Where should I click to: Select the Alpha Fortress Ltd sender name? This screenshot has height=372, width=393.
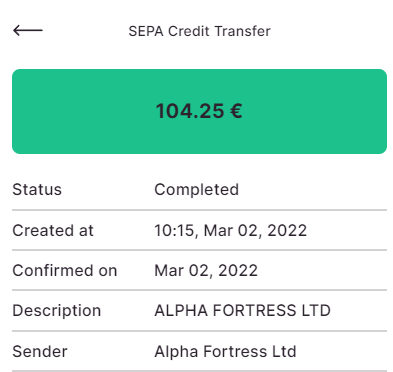pyautogui.click(x=225, y=352)
